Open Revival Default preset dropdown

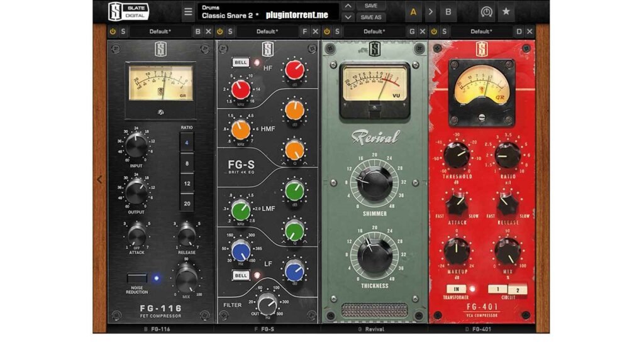click(374, 31)
